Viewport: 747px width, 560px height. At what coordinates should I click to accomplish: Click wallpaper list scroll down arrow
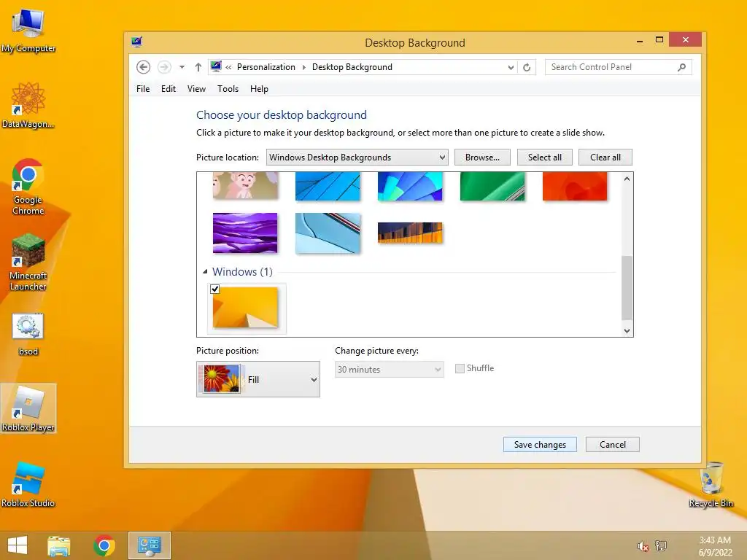pyautogui.click(x=627, y=331)
